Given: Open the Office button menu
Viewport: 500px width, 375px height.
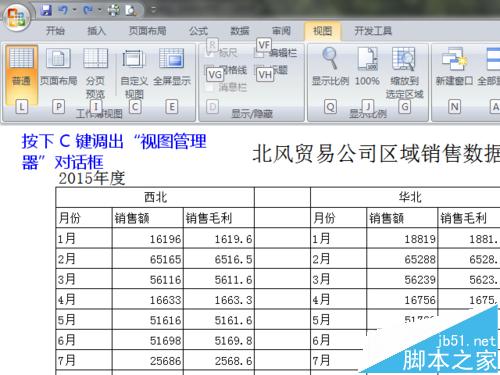Looking at the screenshot, I should [17, 17].
